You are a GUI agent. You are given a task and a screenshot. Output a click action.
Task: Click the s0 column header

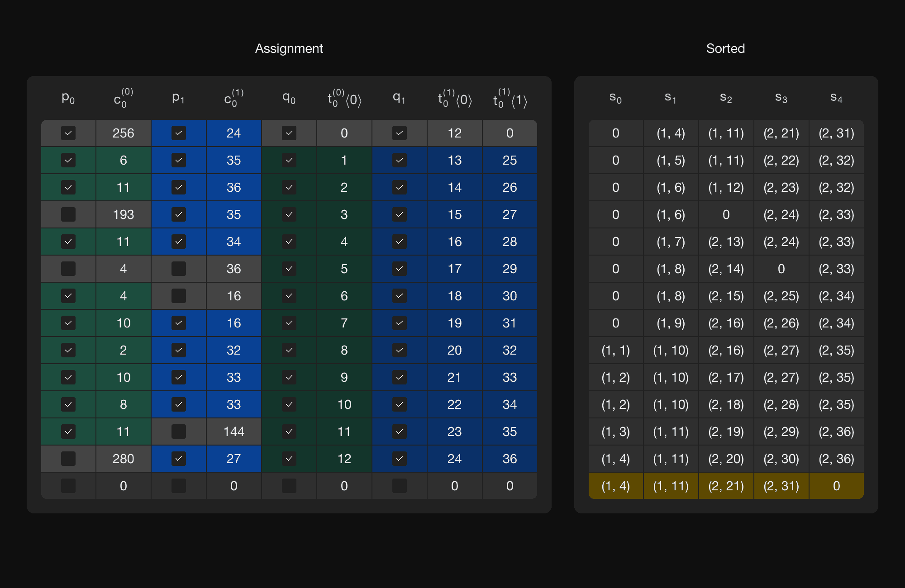[615, 98]
